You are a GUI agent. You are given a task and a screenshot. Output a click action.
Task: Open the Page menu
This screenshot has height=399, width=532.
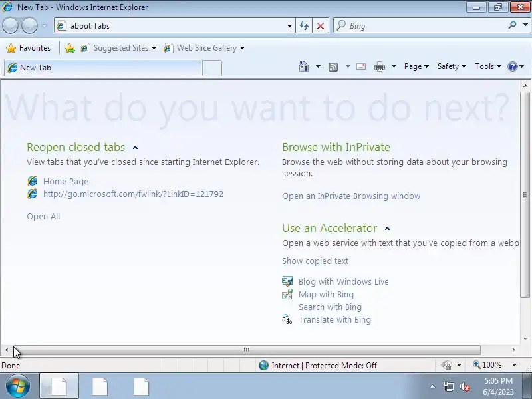416,66
